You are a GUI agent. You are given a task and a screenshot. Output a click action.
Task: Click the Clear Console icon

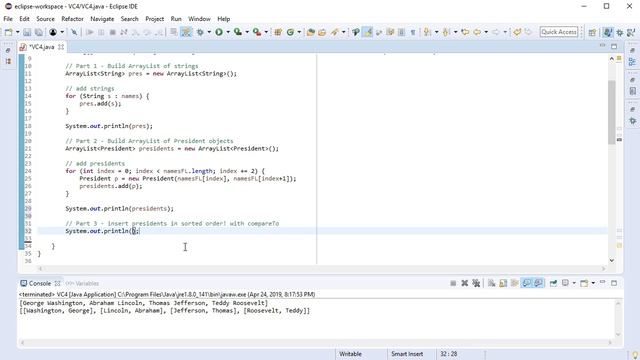coord(491,283)
